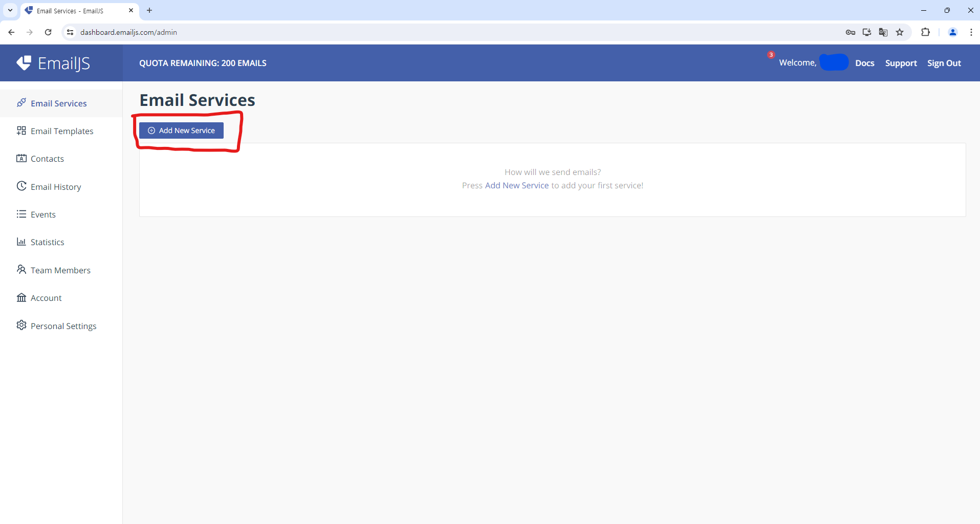Click the inline Add New Service link
980x524 pixels.
[517, 185]
